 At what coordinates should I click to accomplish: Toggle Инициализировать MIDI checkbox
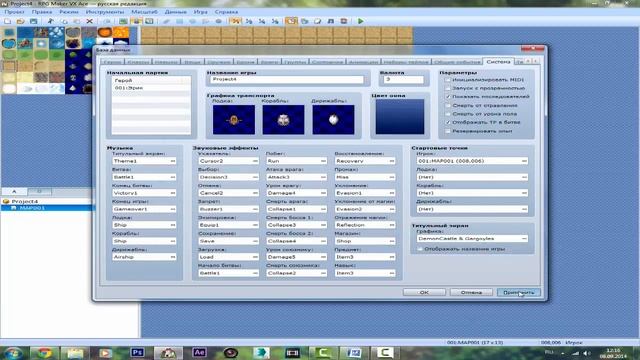click(448, 80)
